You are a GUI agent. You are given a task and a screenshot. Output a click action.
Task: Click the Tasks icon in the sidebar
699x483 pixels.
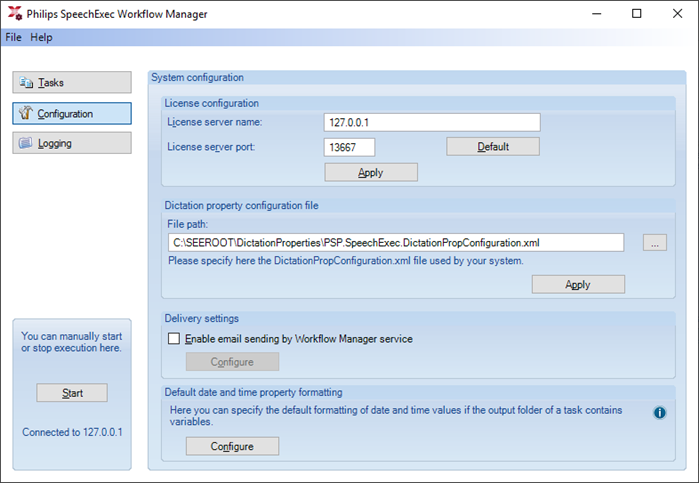click(x=26, y=83)
